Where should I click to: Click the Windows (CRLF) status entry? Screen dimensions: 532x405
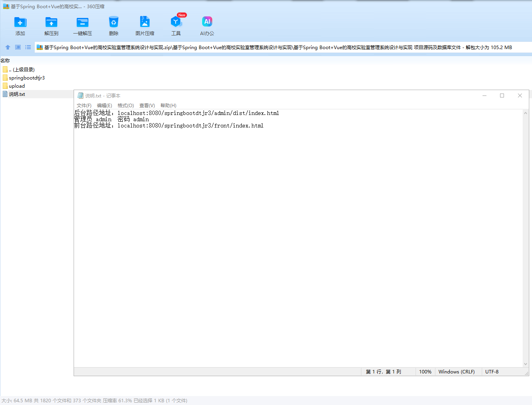(x=456, y=372)
